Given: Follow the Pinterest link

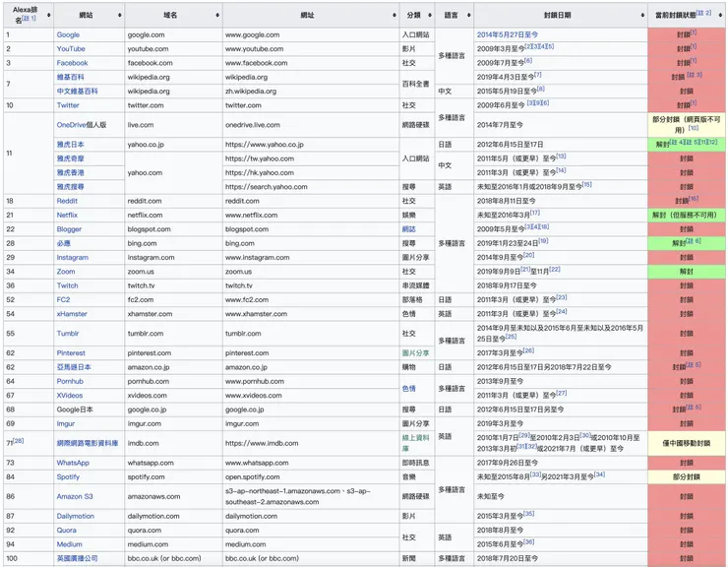Looking at the screenshot, I should tap(71, 352).
